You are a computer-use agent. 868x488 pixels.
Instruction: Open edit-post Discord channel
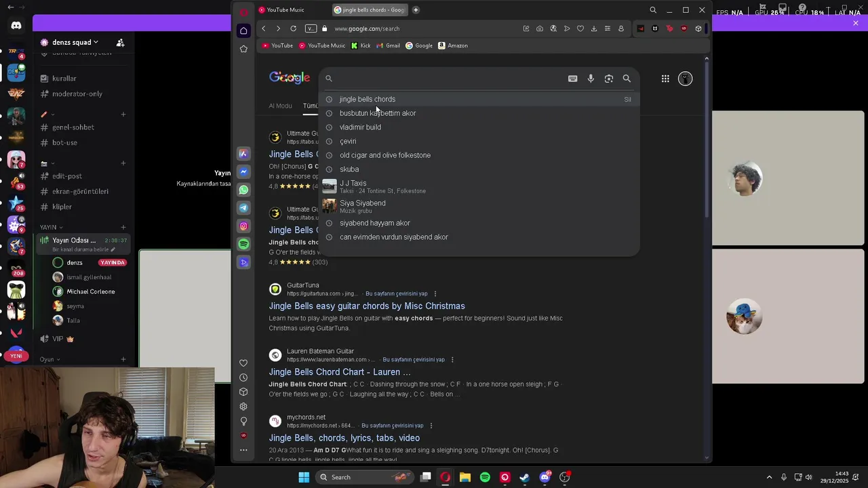click(x=67, y=176)
